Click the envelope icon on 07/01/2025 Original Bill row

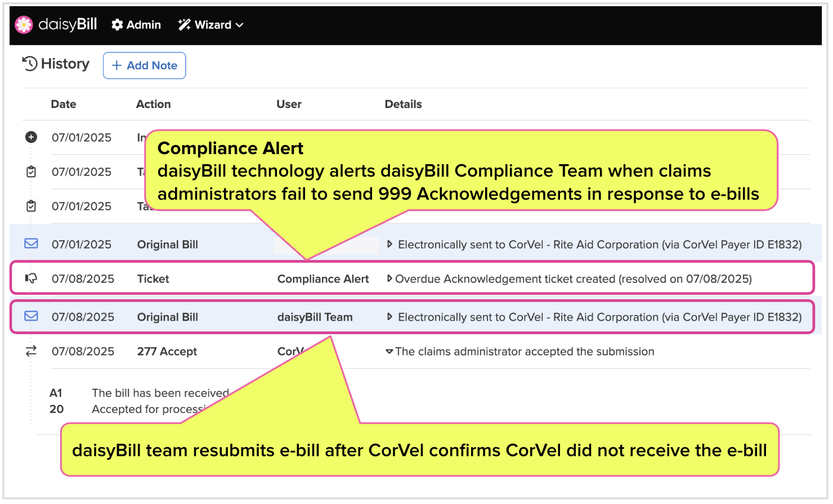(32, 244)
